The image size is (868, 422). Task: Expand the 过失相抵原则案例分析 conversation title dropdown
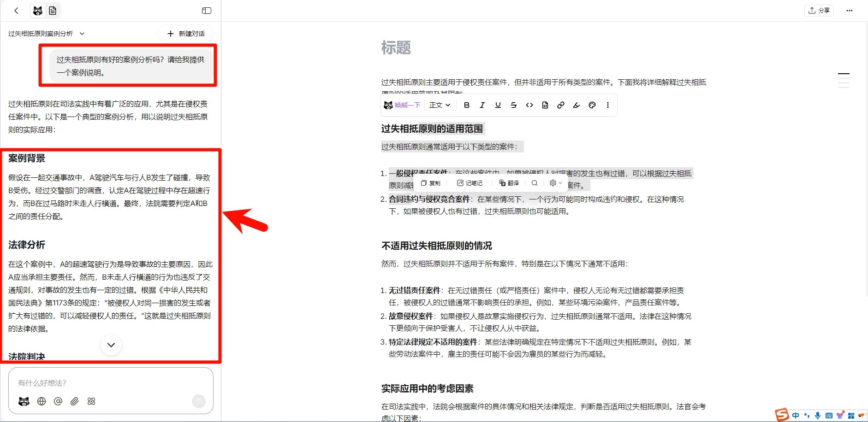[x=82, y=33]
